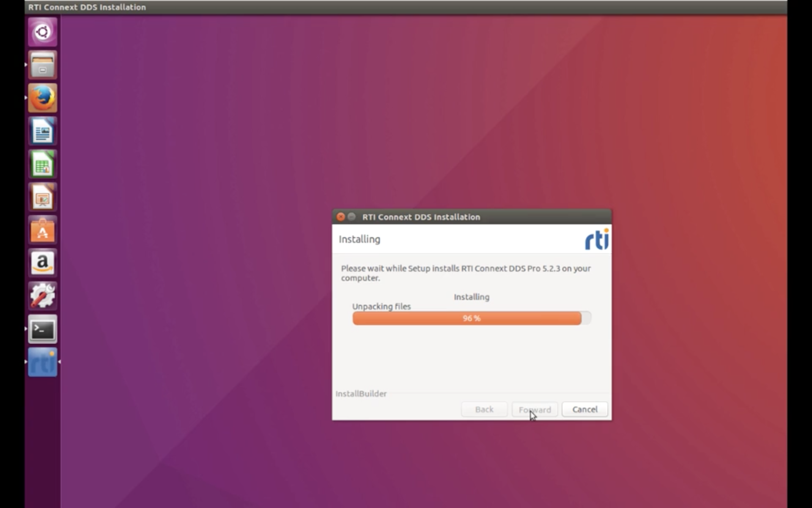Open LibreOffice Writer

tap(42, 131)
